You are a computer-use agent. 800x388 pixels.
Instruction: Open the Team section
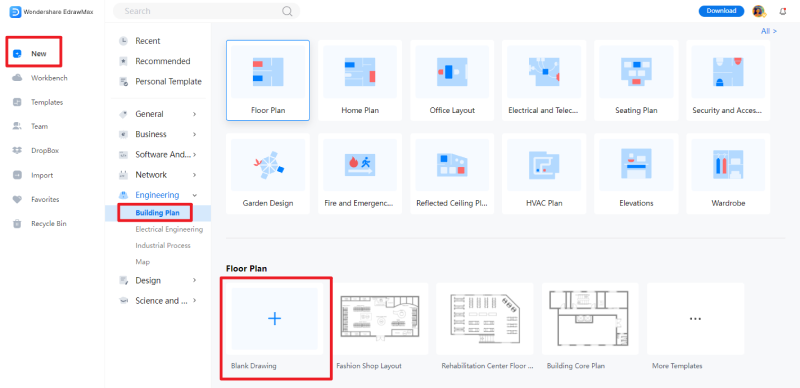pyautogui.click(x=39, y=126)
